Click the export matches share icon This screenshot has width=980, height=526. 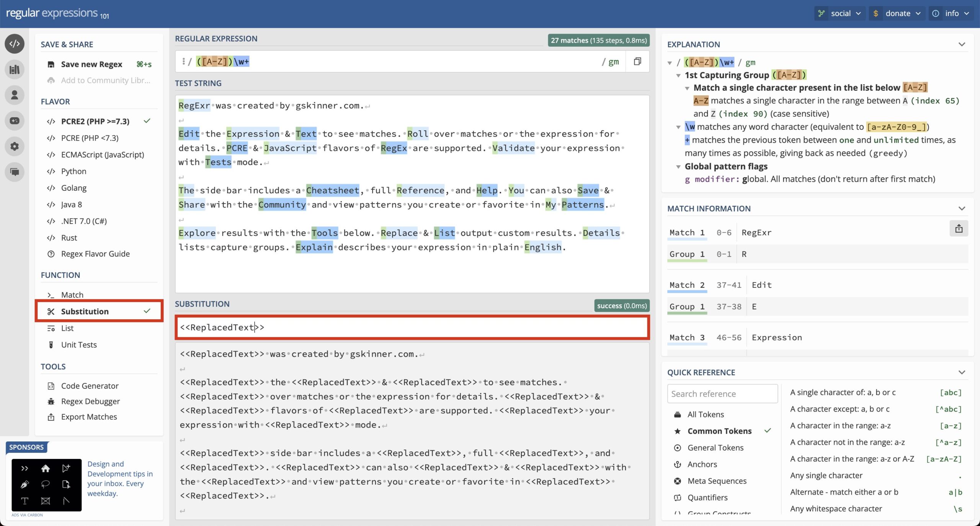point(959,229)
